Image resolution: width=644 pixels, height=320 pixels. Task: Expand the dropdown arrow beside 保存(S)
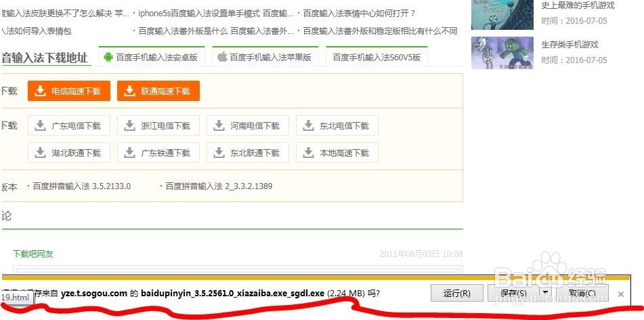(x=545, y=294)
